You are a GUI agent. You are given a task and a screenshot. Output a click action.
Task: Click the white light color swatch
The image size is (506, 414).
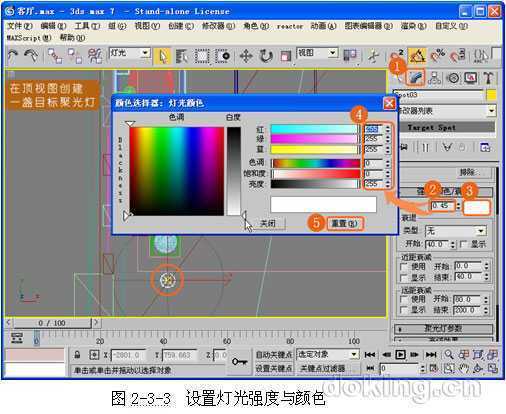tap(477, 208)
